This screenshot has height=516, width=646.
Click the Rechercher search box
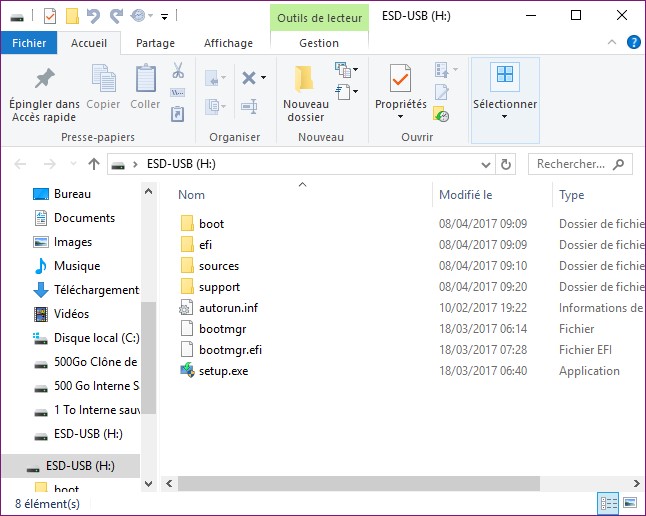pyautogui.click(x=572, y=164)
